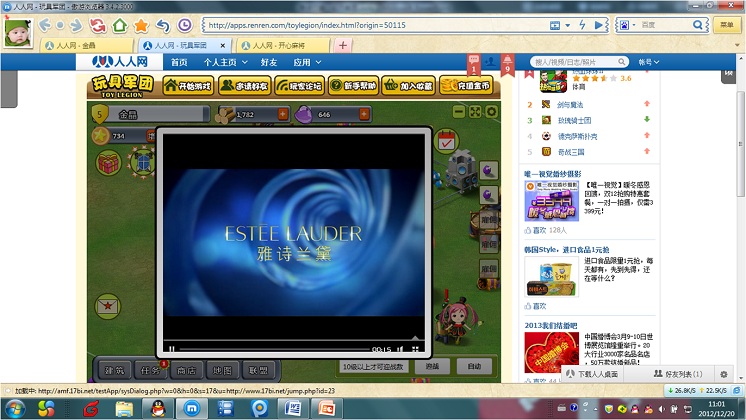Open 商店 in game bottom menu
This screenshot has width=746, height=420.
coord(186,370)
